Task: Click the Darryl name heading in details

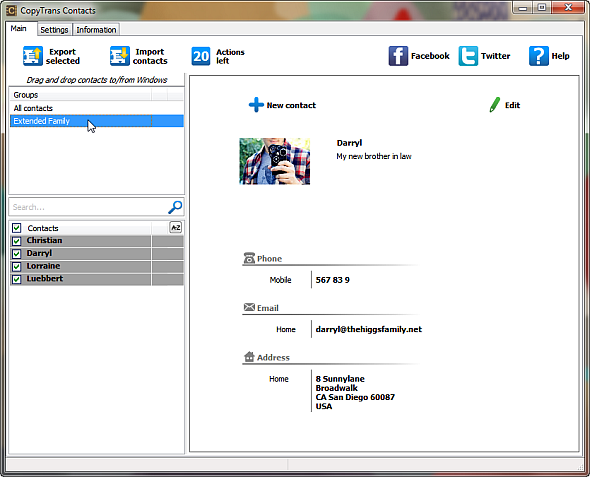Action: click(349, 143)
